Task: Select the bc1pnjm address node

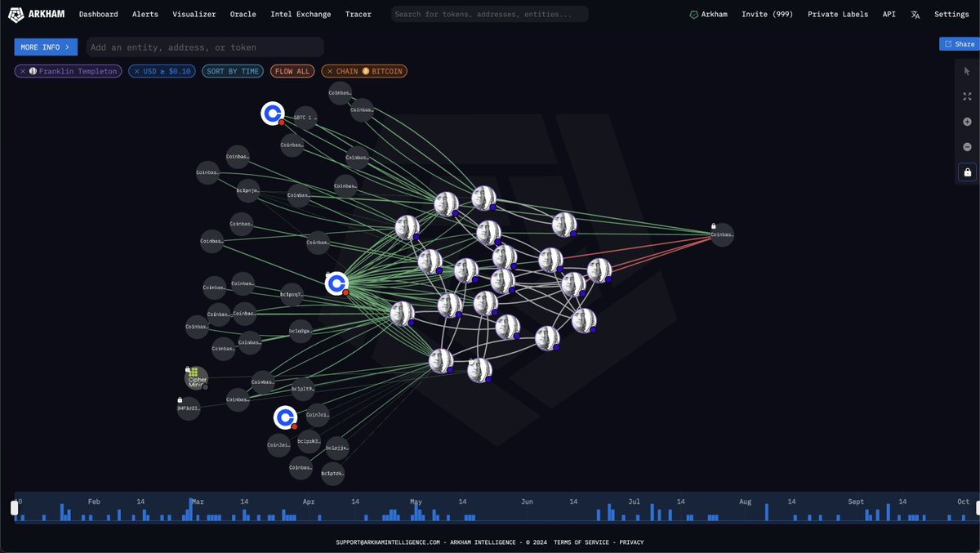Action: pyautogui.click(x=248, y=190)
